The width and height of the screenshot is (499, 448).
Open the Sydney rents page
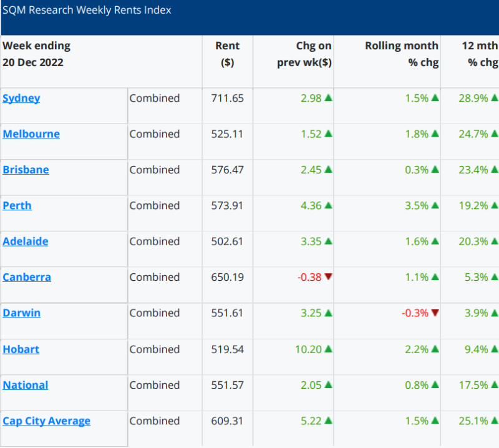[21, 98]
